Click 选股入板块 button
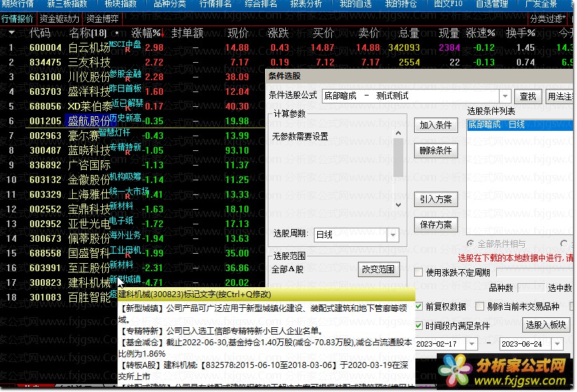Screen dimensions: 577x392 click(x=546, y=325)
